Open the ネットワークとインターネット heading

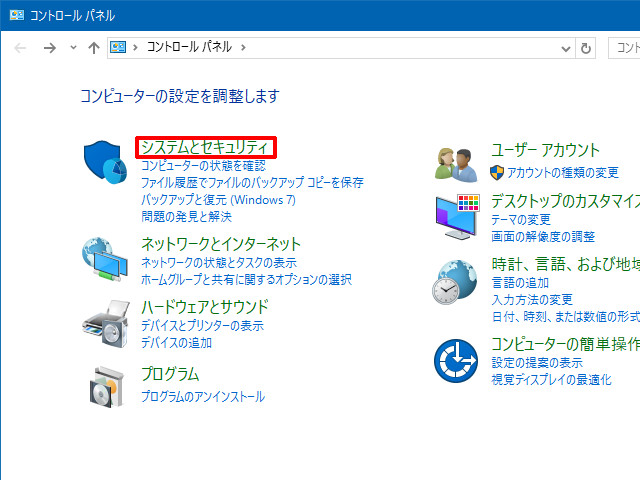point(221,244)
